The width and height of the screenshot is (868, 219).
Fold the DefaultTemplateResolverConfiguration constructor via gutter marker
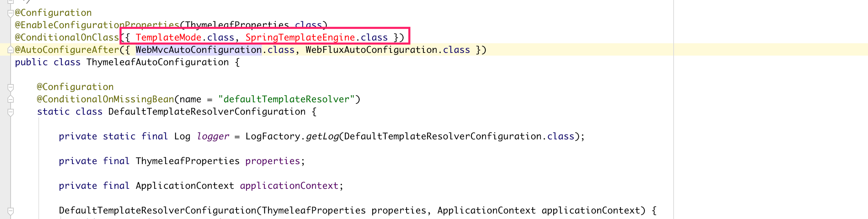tap(11, 211)
